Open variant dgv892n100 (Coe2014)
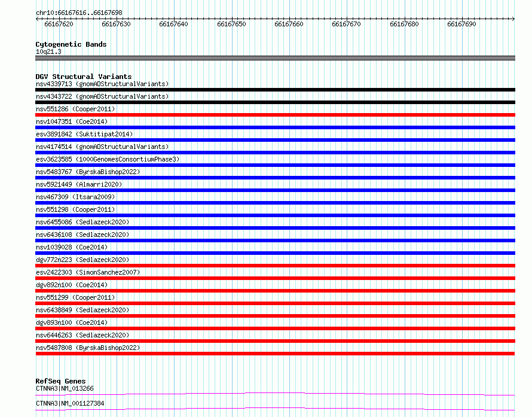Viewport: 532px width, 417px height. [x=72, y=285]
